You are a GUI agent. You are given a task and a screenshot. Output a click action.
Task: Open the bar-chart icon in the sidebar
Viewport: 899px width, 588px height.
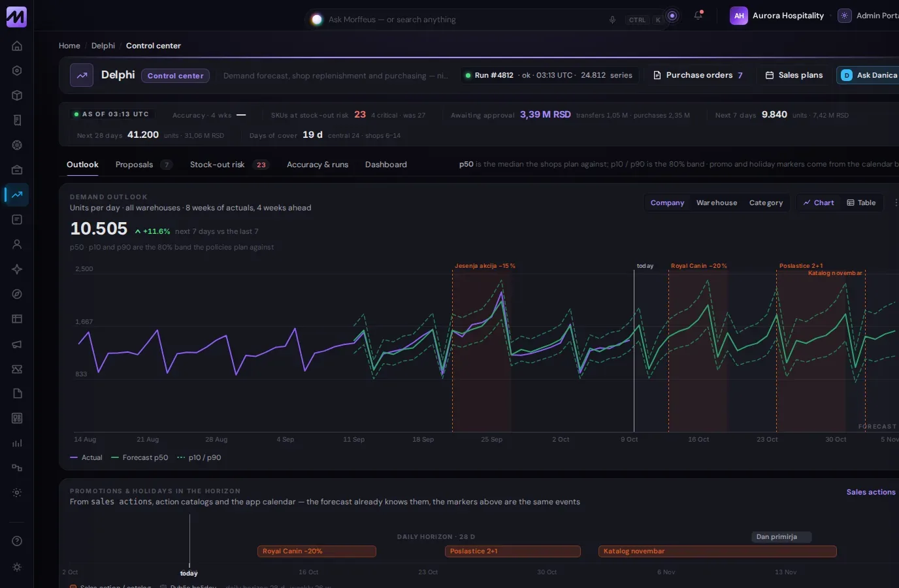pyautogui.click(x=17, y=443)
